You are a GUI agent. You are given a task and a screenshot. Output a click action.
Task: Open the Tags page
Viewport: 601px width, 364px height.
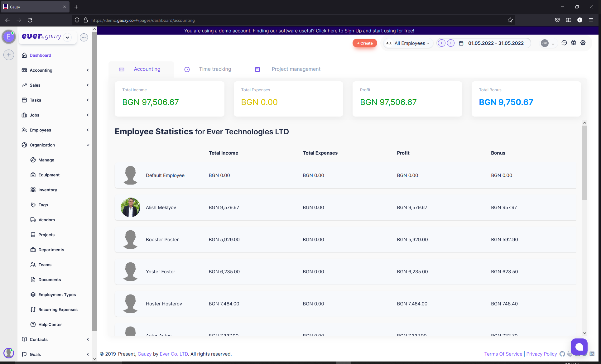click(43, 205)
